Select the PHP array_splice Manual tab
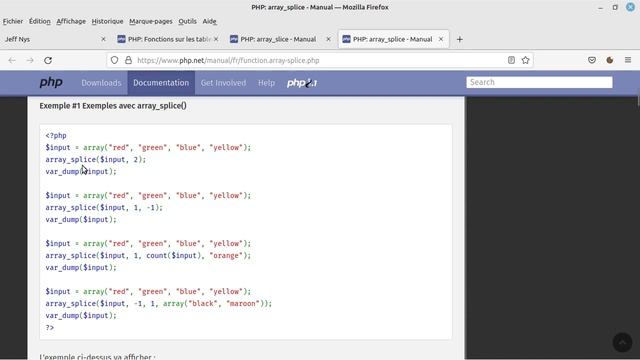 point(393,39)
